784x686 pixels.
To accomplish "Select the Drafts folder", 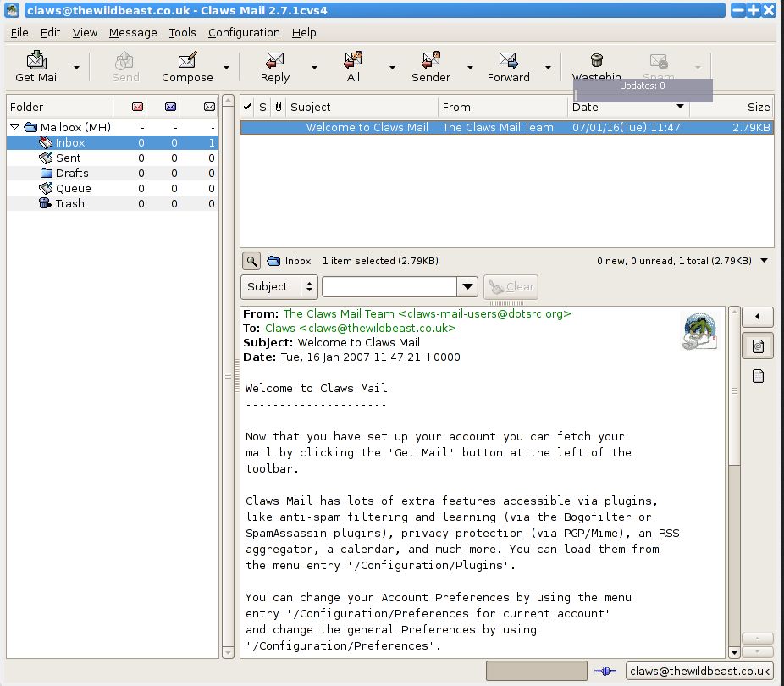I will (113, 173).
